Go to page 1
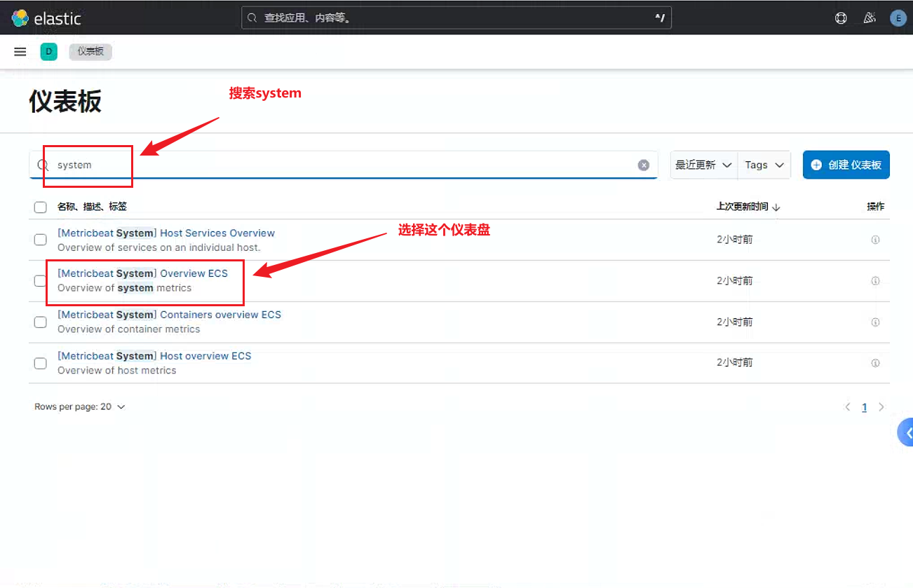The image size is (913, 588). [x=865, y=406]
